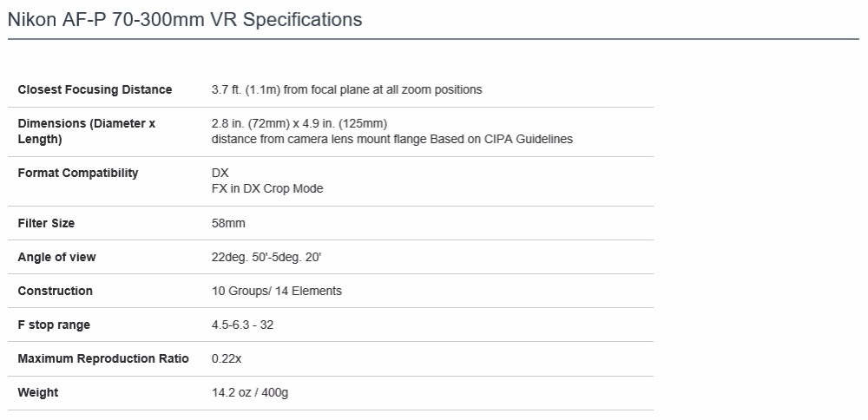Viewport: 868px width, 420px height.
Task: Click the F stop range label
Action: [x=54, y=325]
